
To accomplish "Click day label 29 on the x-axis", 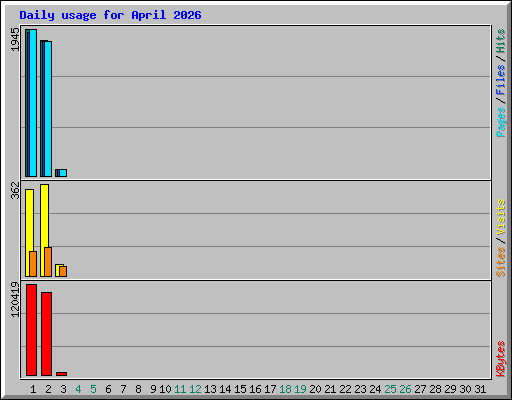I will 450,389.
